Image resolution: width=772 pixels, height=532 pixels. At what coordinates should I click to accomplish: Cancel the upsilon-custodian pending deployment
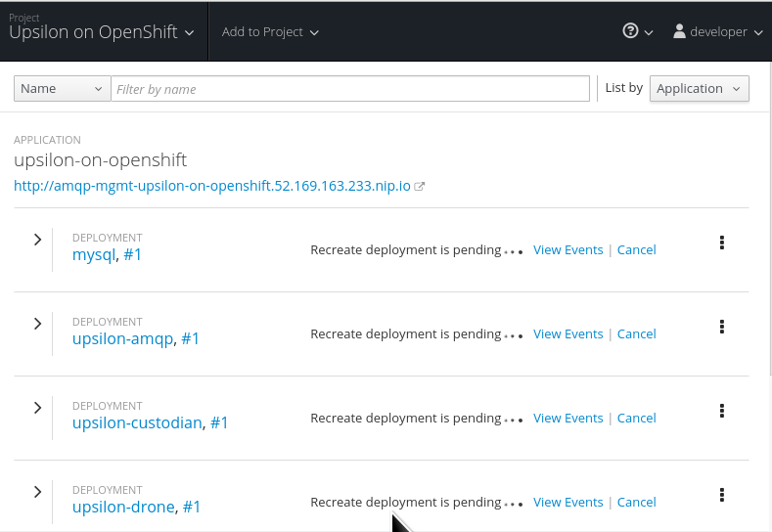637,419
